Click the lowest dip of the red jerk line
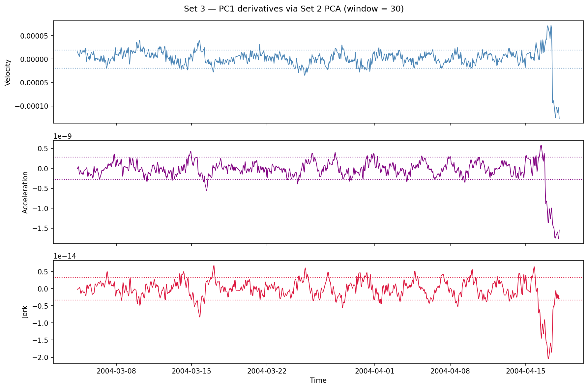 548,358
